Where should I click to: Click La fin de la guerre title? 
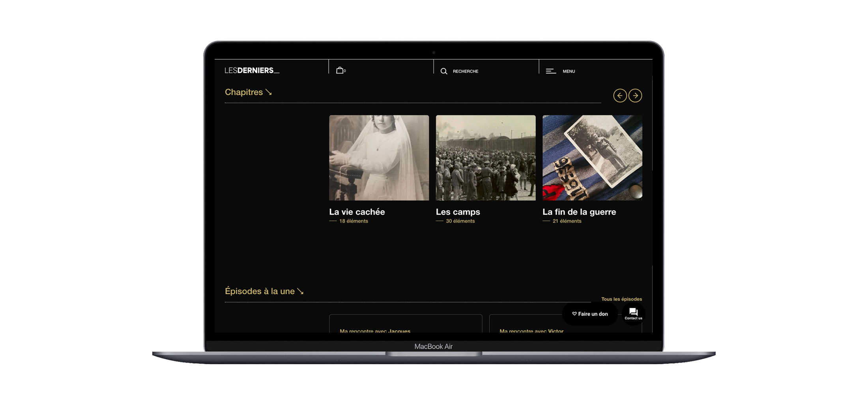[x=579, y=212]
